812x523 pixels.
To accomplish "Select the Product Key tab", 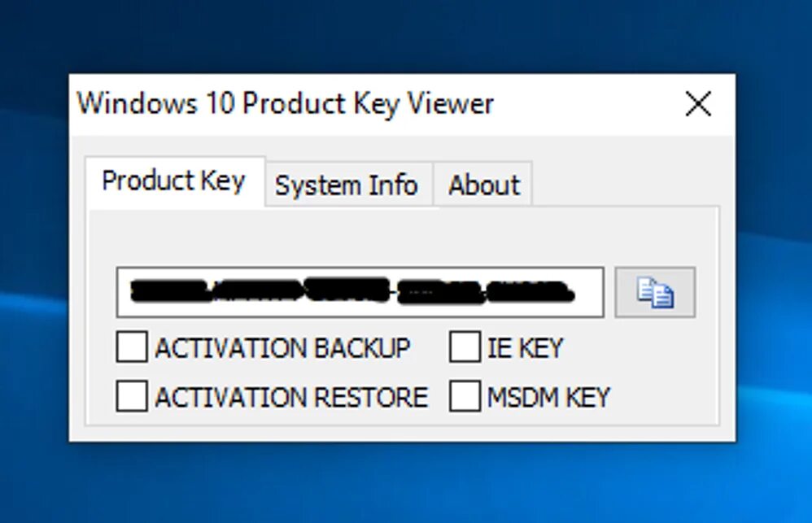I will (x=173, y=181).
